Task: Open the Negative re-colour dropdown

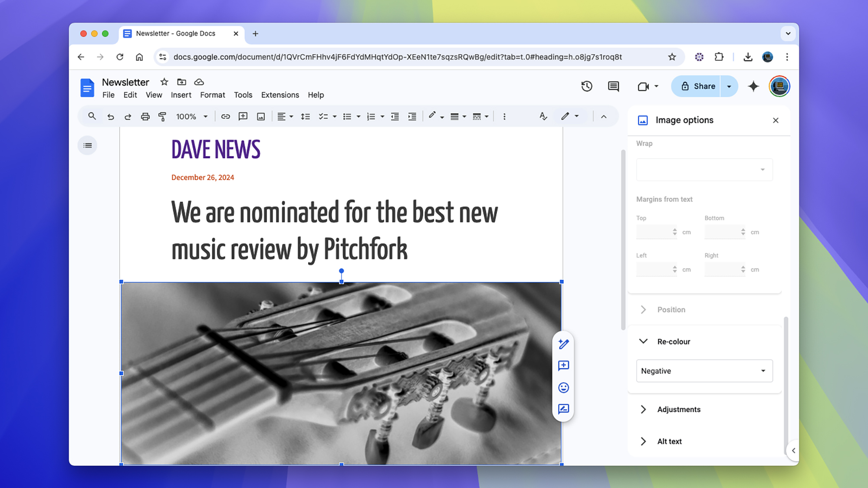Action: click(x=704, y=371)
